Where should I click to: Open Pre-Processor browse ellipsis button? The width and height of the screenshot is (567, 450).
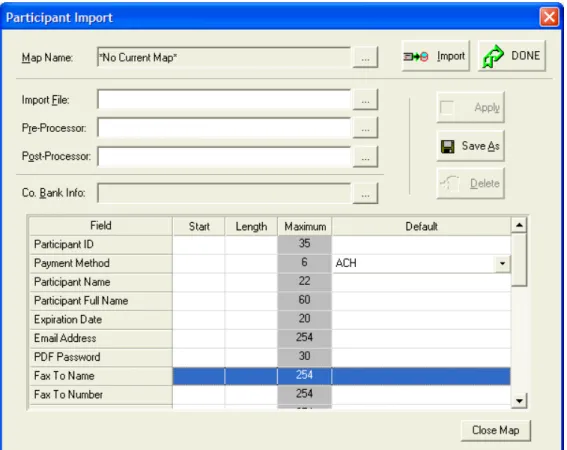point(365,128)
